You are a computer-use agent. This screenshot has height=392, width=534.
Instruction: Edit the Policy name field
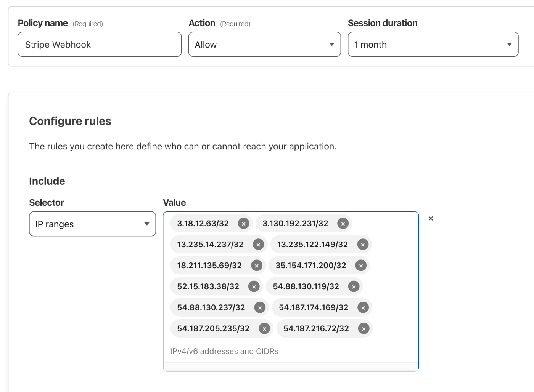[100, 45]
